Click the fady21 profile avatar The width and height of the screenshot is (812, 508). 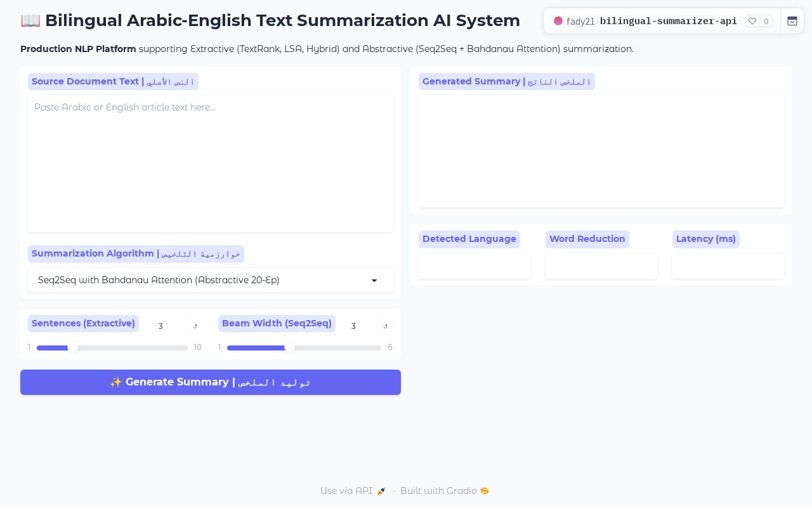click(558, 21)
